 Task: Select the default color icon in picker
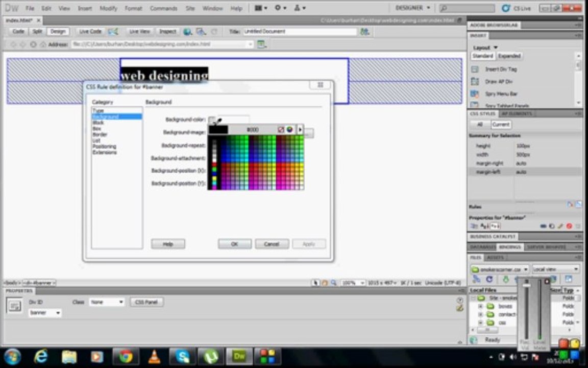[x=281, y=129]
